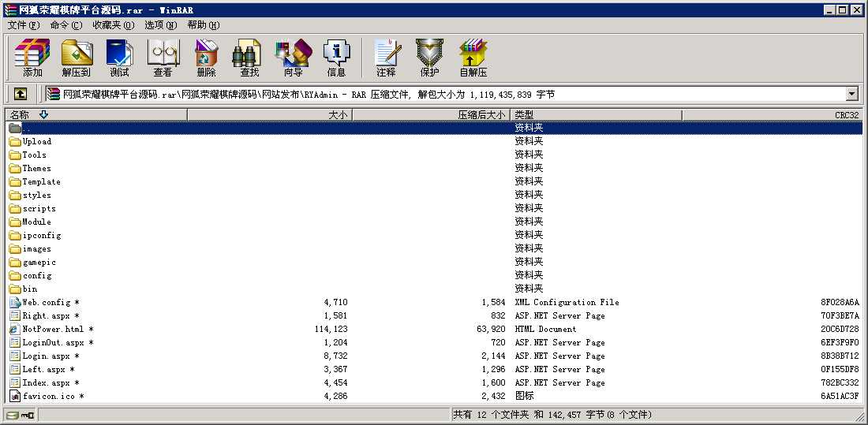The height and width of the screenshot is (425, 868).
Task: Select the favicon.ico file icon
Action: click(x=15, y=397)
